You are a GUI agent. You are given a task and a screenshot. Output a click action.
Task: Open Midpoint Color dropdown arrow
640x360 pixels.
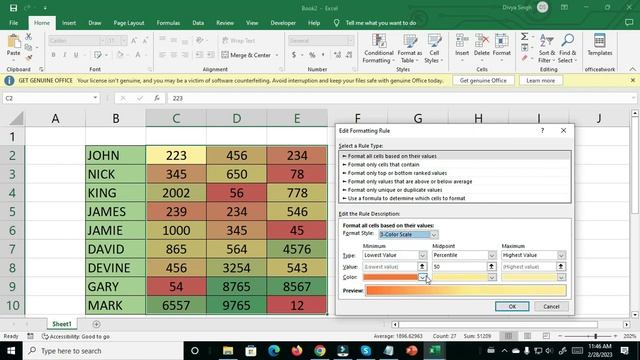(492, 277)
